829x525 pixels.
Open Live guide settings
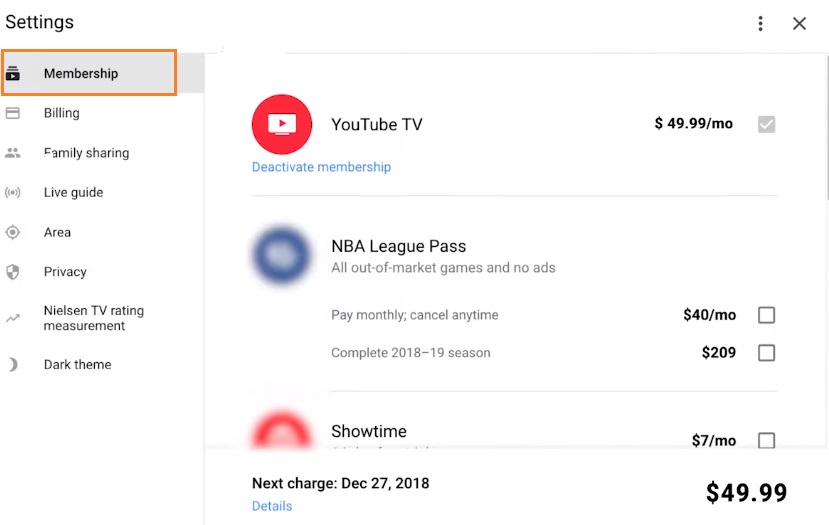point(103,192)
